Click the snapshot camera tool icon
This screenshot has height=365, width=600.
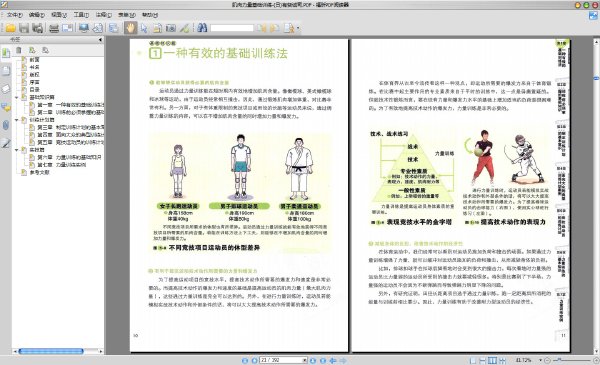[171, 28]
